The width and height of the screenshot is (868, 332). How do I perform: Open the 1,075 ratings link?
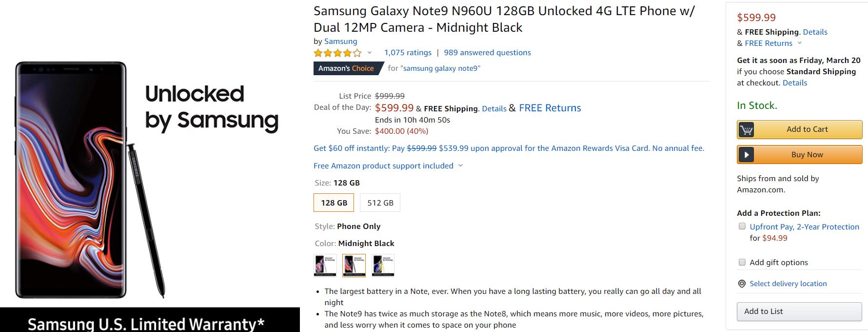pos(408,53)
